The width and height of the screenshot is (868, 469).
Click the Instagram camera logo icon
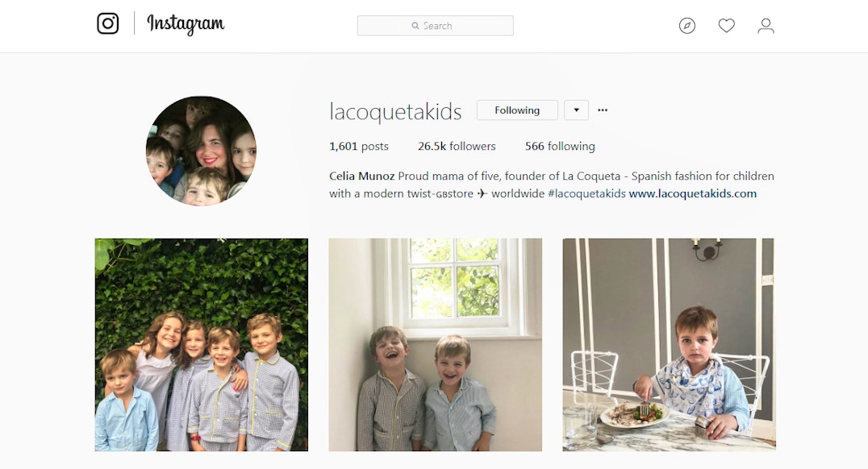108,24
